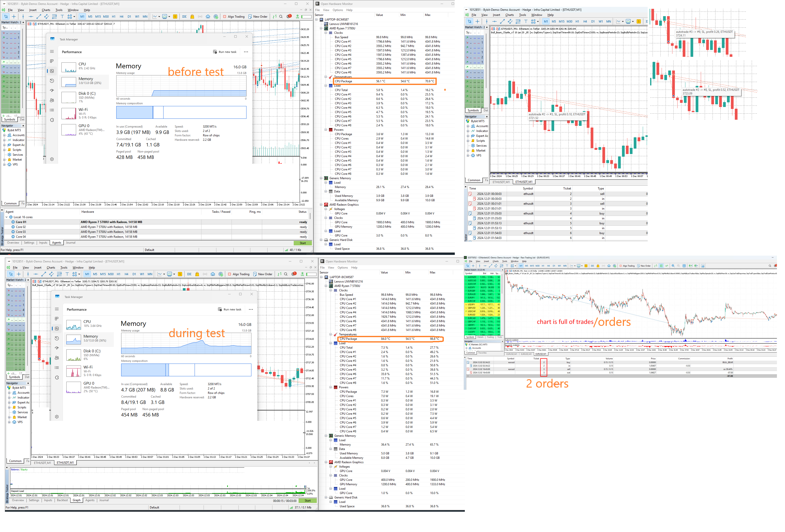This screenshot has height=532, width=785.
Task: Select the crosshair tool in before-test MetaTrader toolbar
Action: pyautogui.click(x=14, y=17)
